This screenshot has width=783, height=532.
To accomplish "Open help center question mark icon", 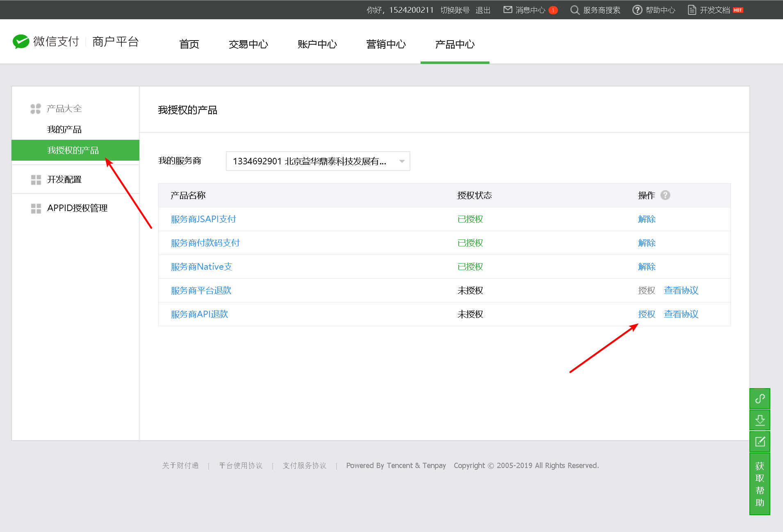I will pyautogui.click(x=637, y=10).
